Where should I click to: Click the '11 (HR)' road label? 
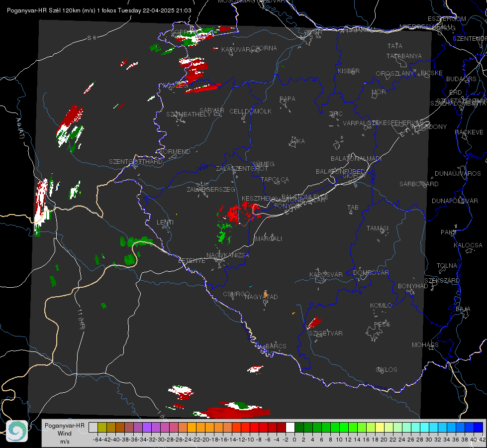click(82, 319)
